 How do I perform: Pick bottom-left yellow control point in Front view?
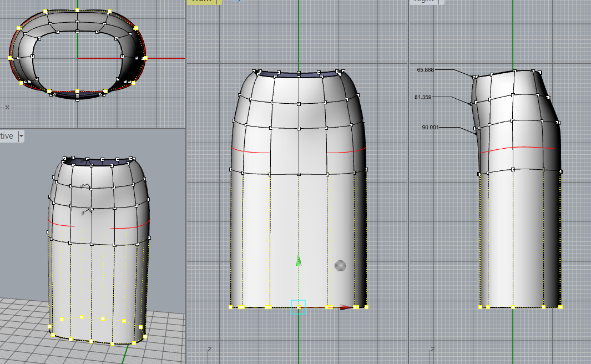231,307
